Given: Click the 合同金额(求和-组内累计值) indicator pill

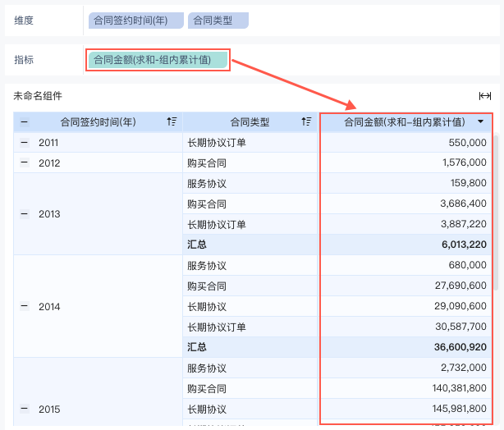Looking at the screenshot, I should tap(158, 60).
